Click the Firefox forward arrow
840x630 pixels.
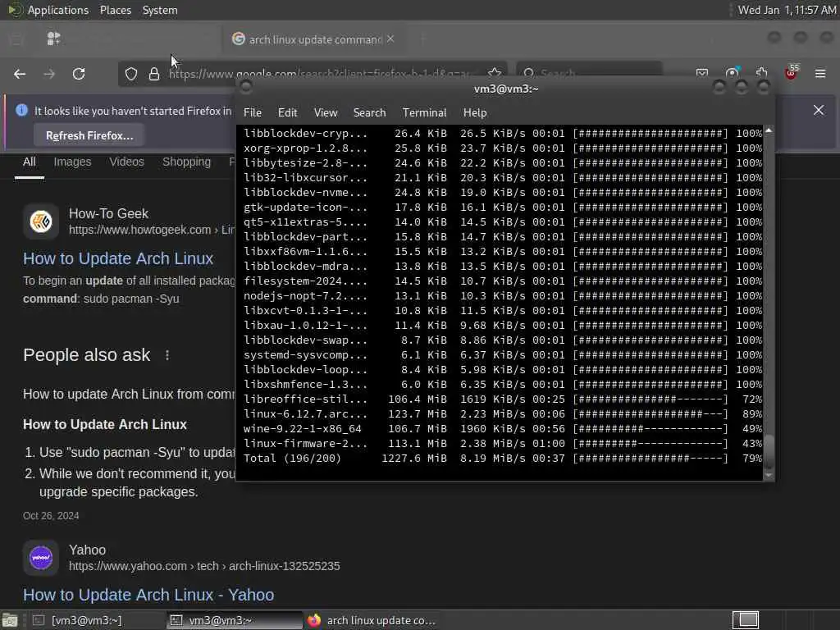click(49, 74)
